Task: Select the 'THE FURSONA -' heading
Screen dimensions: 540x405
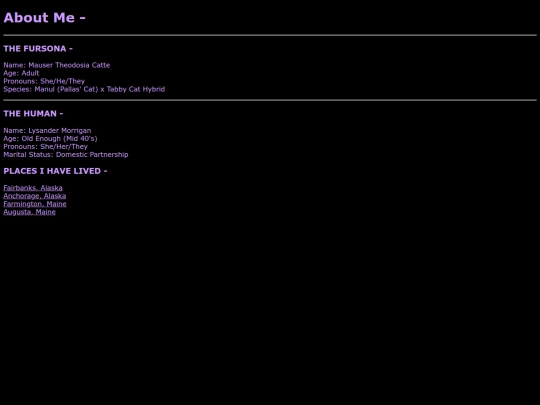Action: pos(38,49)
